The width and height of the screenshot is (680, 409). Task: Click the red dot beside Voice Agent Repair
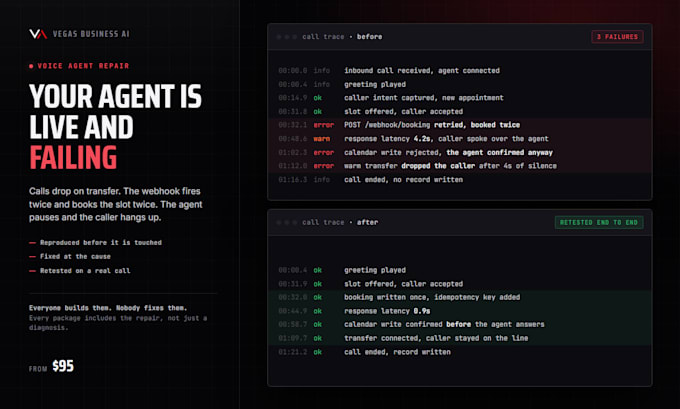[31, 66]
